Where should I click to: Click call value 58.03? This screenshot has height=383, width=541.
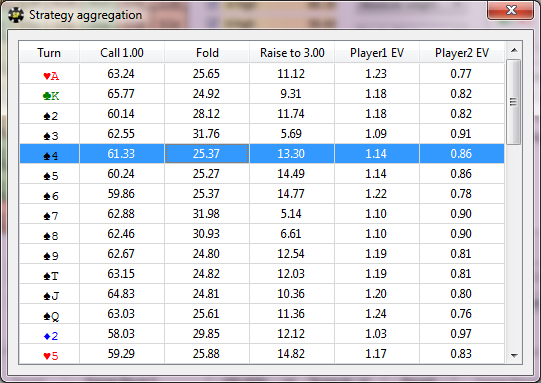click(x=121, y=334)
